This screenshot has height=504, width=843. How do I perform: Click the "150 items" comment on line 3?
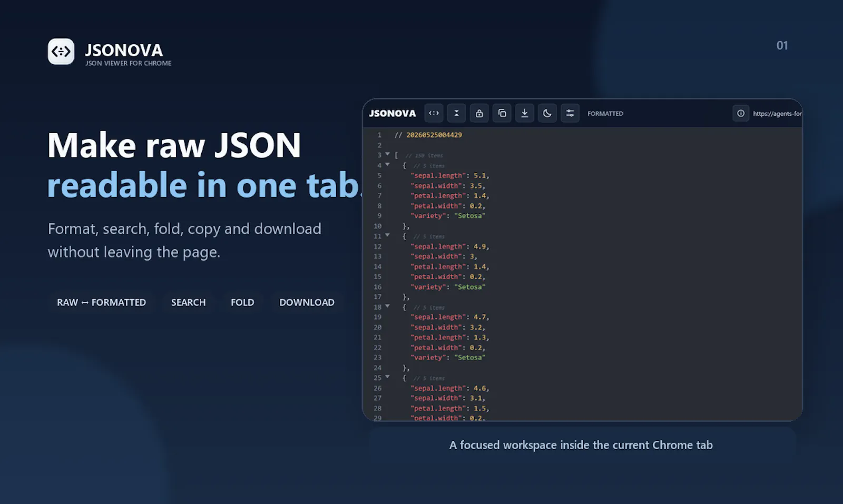click(x=424, y=155)
